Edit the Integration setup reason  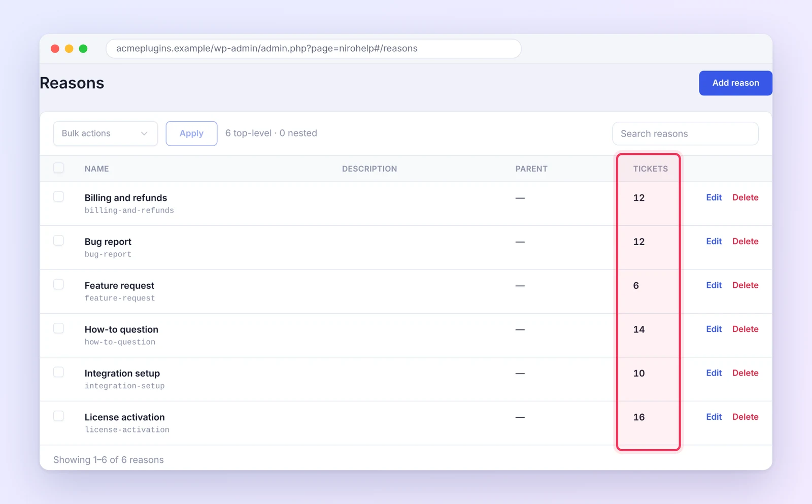[x=714, y=373]
